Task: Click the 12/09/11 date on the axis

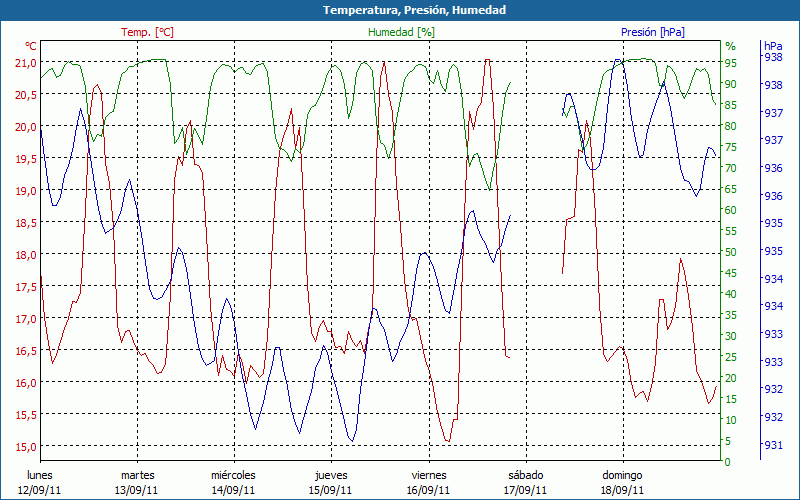Action: [40, 490]
